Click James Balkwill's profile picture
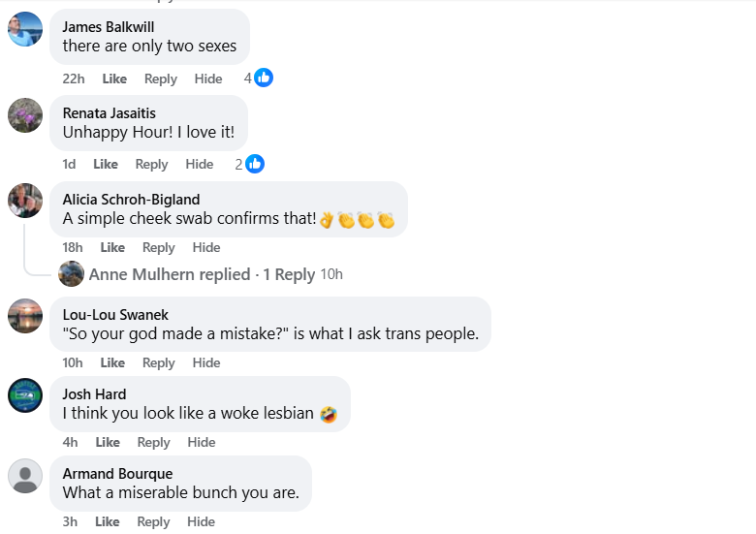The height and width of the screenshot is (534, 756). 25,29
